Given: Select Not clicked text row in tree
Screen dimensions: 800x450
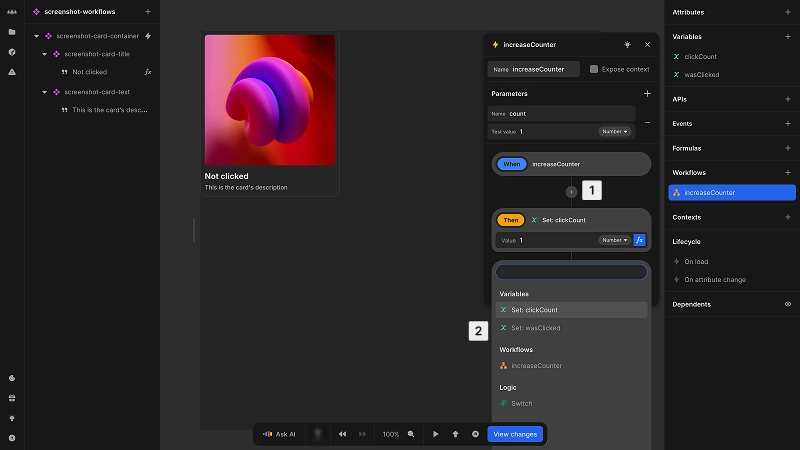Looking at the screenshot, I should click(90, 72).
